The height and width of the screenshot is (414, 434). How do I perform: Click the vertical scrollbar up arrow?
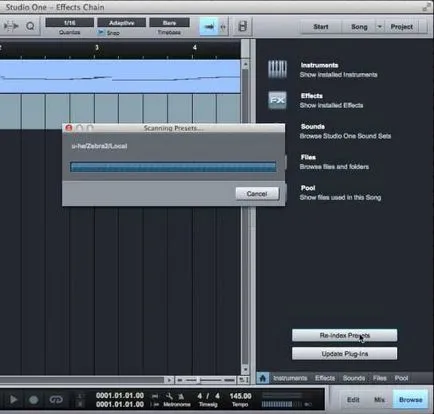245,64
